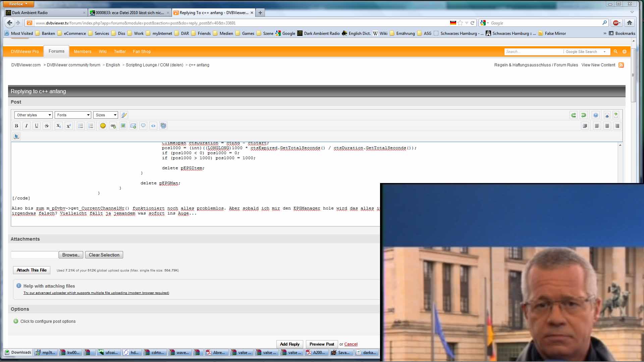Show more bookmarks with chevron
This screenshot has height=362, width=644.
604,34
